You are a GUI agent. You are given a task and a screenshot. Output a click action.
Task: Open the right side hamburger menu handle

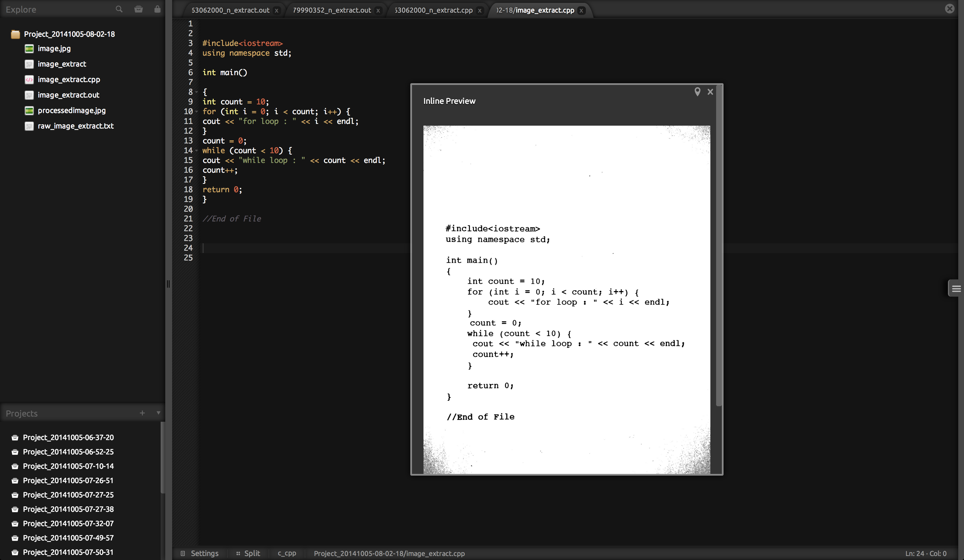956,288
